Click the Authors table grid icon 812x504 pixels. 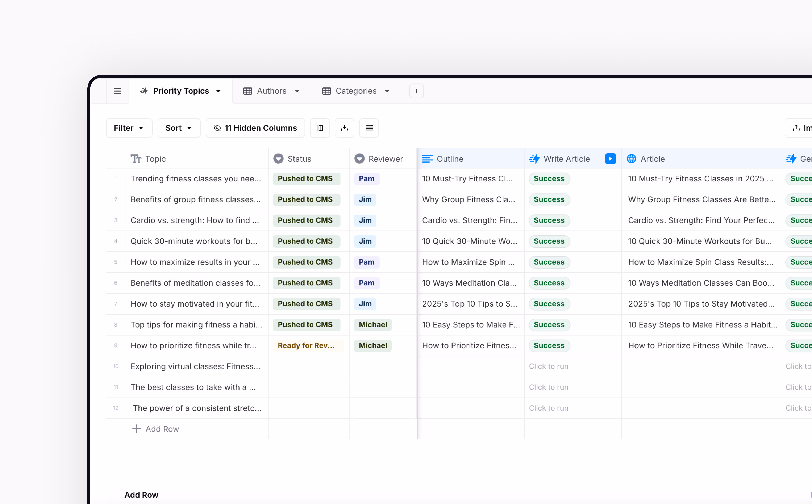(x=247, y=91)
